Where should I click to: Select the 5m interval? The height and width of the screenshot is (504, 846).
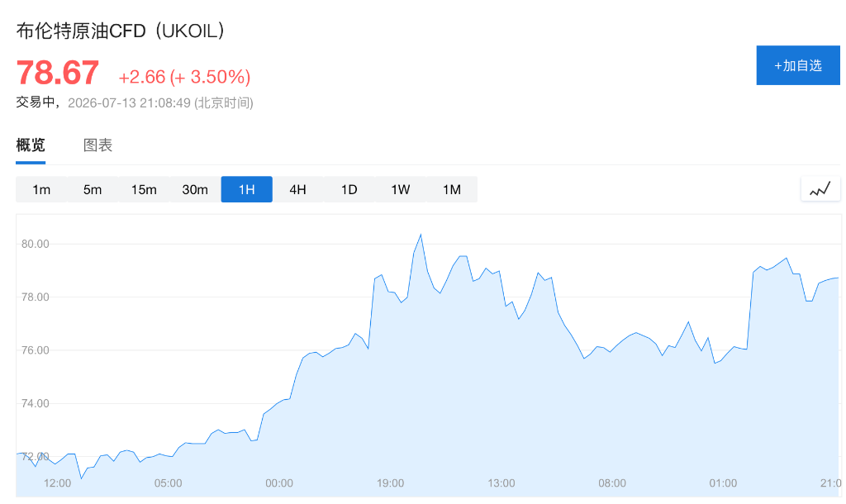point(93,189)
